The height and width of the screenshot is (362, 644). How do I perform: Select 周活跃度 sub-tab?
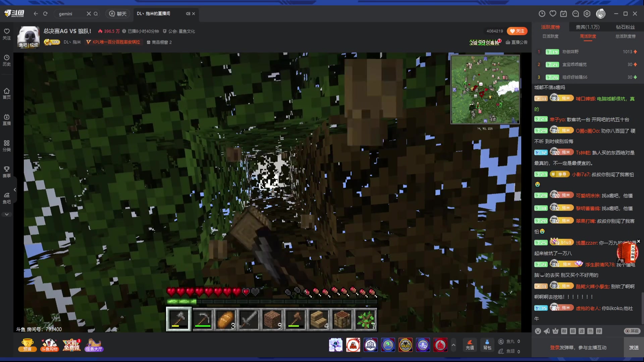(588, 36)
